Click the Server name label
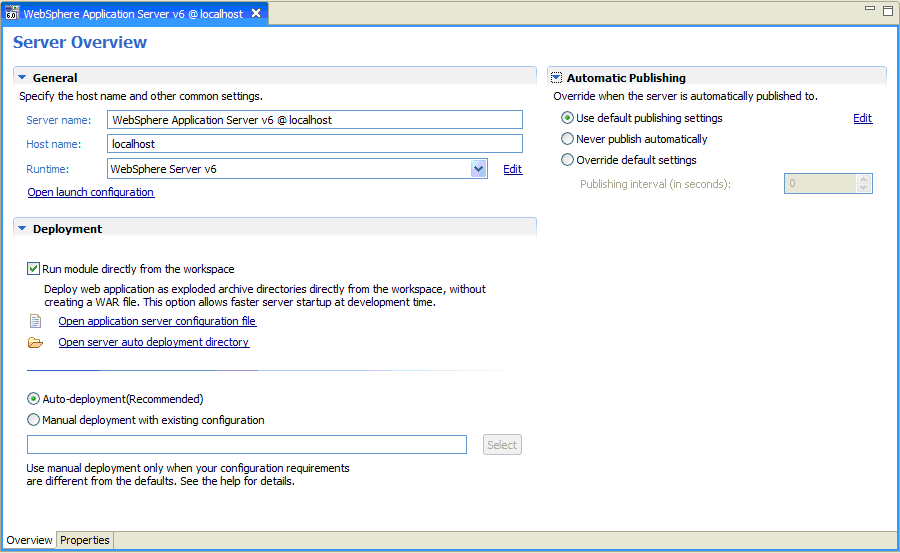 59,120
